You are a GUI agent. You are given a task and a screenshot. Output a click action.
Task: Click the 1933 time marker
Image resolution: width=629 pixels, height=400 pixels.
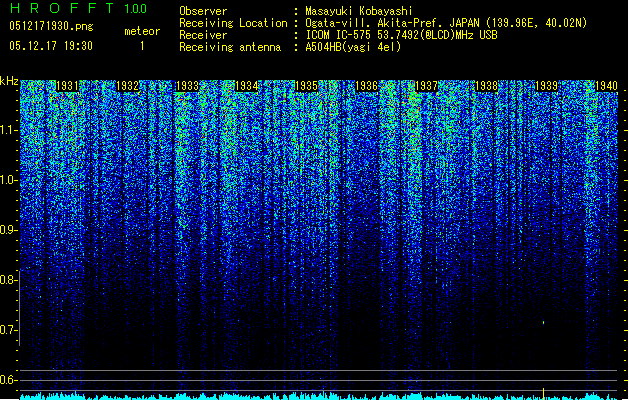click(187, 86)
